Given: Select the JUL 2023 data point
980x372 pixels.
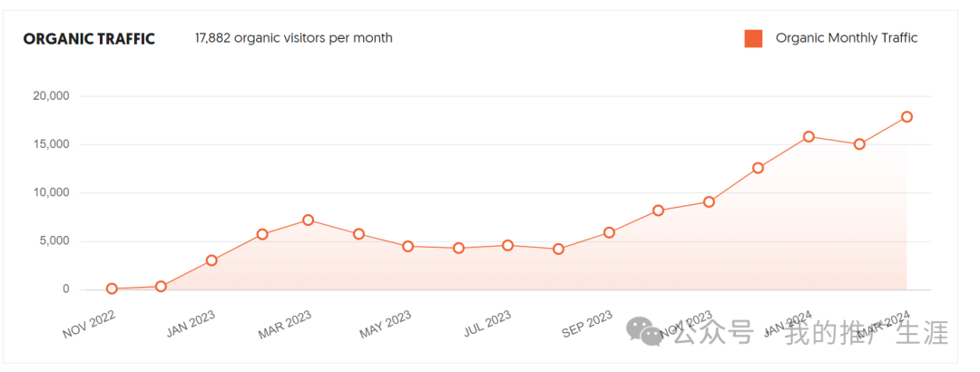Looking at the screenshot, I should click(x=507, y=246).
